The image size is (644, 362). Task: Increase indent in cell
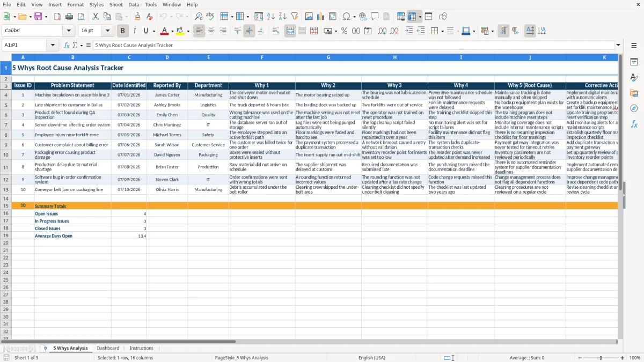[409, 31]
